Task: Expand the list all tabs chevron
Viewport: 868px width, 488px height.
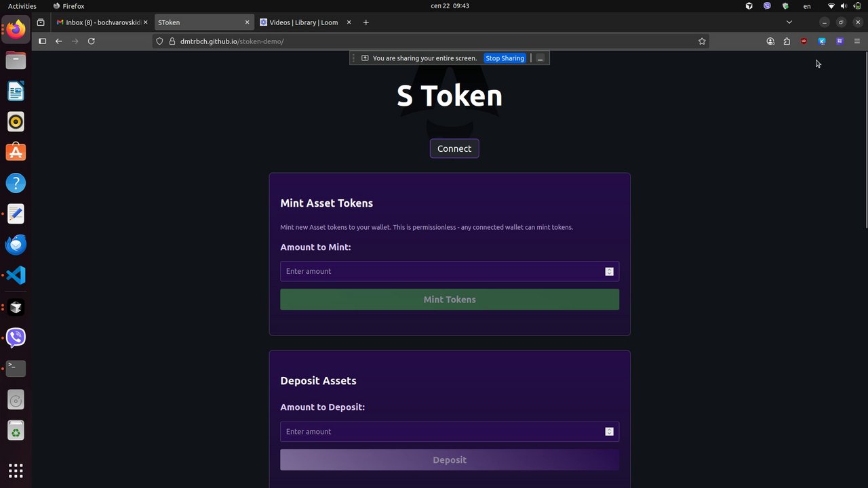Action: point(789,22)
